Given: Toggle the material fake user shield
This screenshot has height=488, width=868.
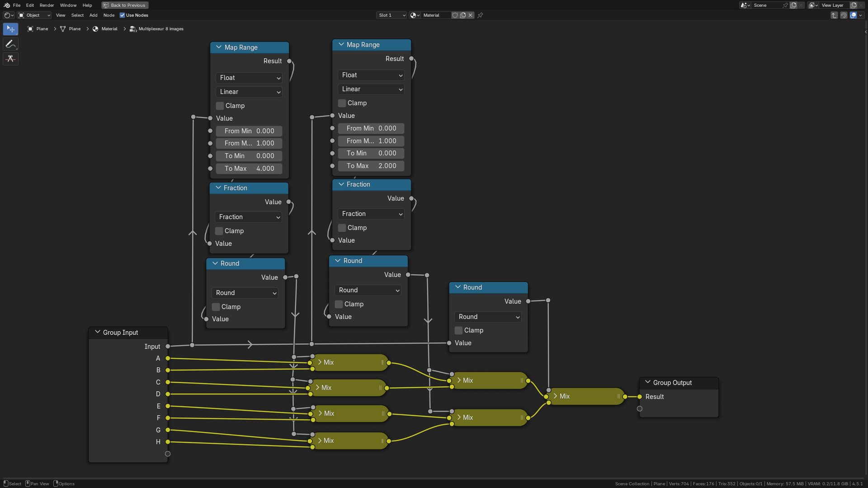Looking at the screenshot, I should tap(455, 15).
